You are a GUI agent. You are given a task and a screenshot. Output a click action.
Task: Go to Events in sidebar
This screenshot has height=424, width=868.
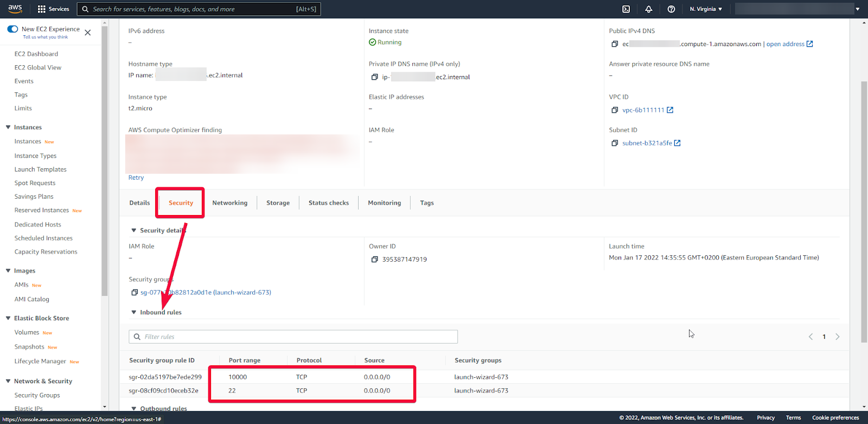click(x=24, y=81)
